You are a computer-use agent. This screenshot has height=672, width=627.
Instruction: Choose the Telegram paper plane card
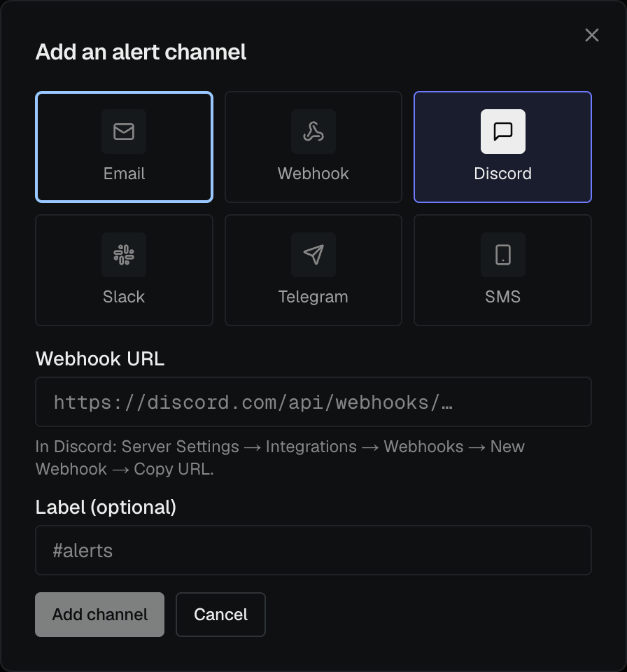(x=313, y=270)
